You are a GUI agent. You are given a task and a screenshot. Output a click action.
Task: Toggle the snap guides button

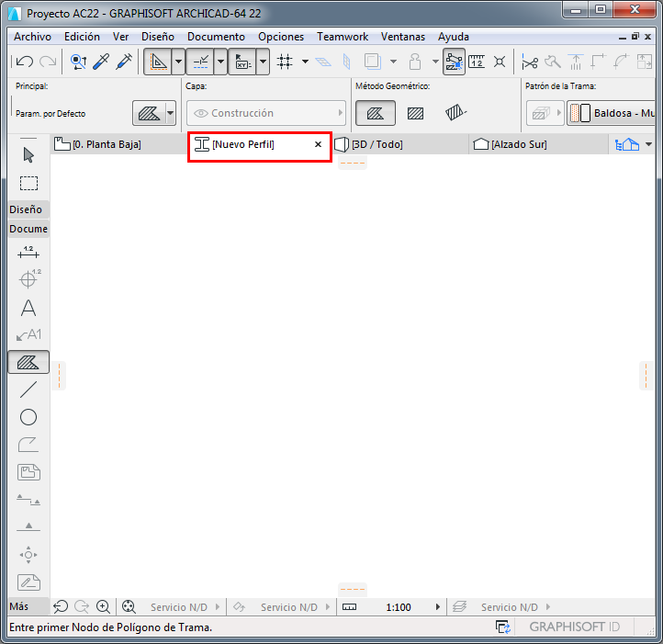pos(200,62)
